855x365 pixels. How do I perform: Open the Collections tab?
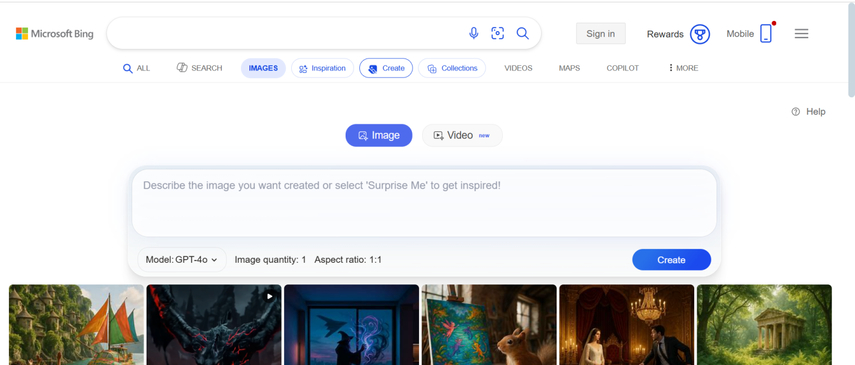[x=452, y=68]
